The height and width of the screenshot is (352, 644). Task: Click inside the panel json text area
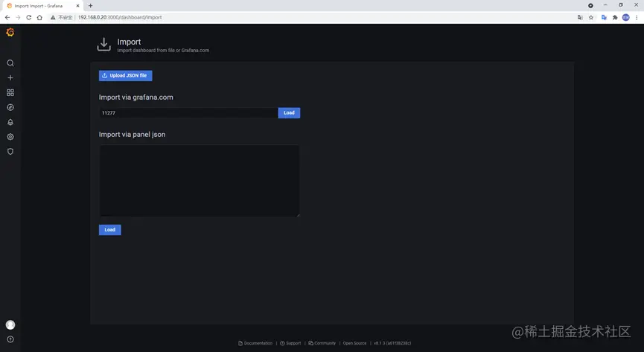tap(200, 180)
